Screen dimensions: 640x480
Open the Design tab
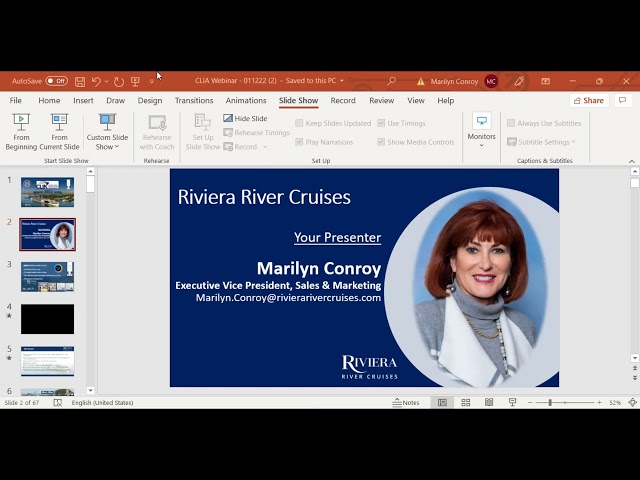click(x=150, y=100)
